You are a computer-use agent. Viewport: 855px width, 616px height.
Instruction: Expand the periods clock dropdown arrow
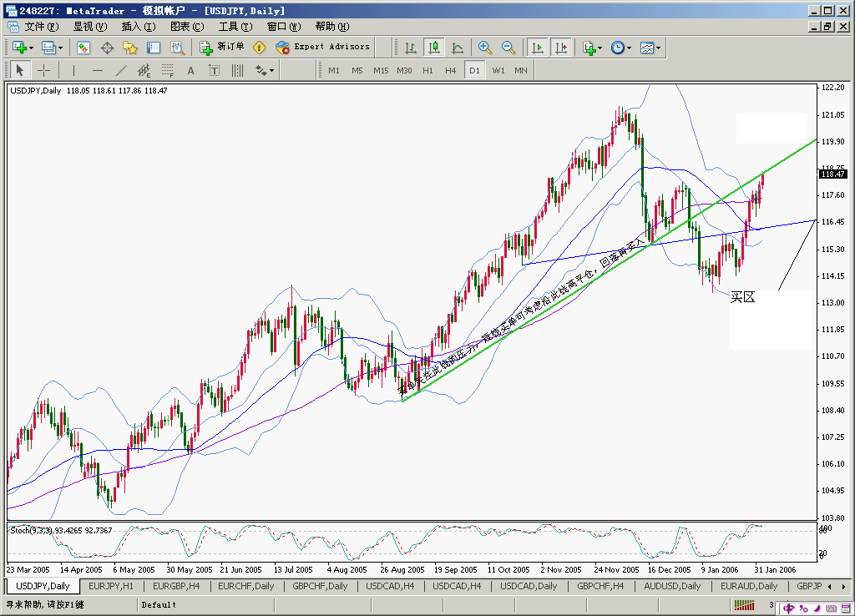[629, 48]
